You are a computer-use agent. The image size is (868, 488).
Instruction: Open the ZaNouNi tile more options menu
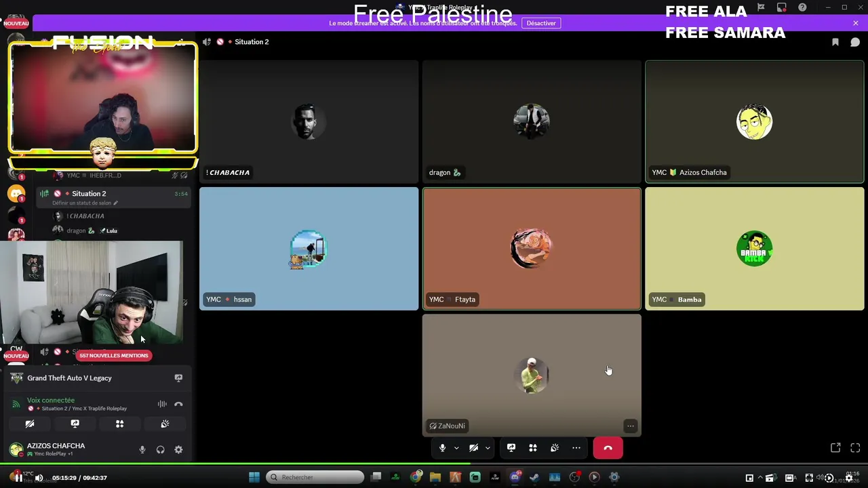click(x=631, y=426)
